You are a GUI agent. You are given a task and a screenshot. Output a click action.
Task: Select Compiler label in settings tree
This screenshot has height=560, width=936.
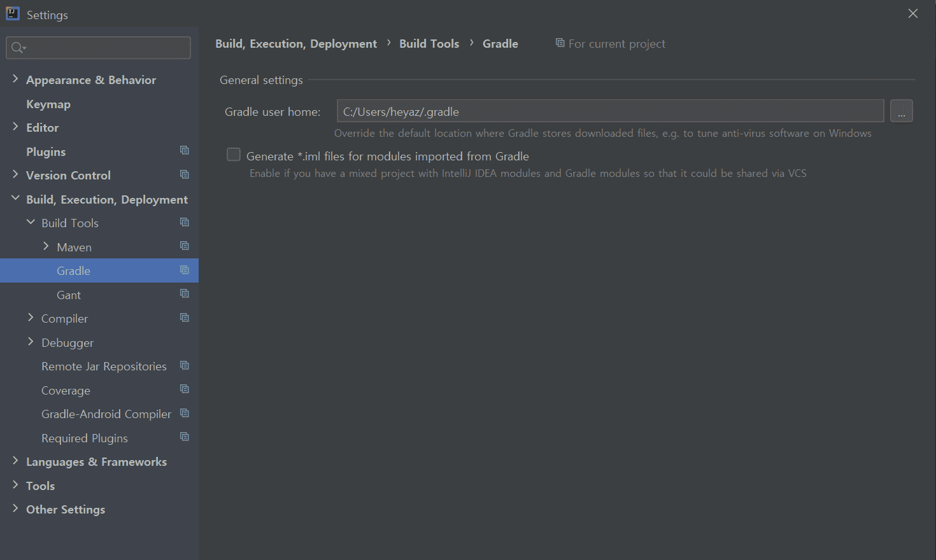tap(64, 319)
